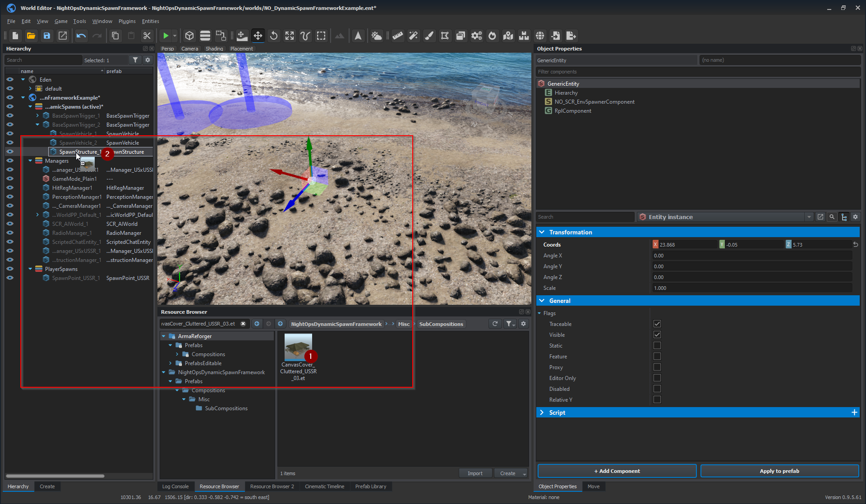Click the measure ruler tool icon

tap(397, 36)
